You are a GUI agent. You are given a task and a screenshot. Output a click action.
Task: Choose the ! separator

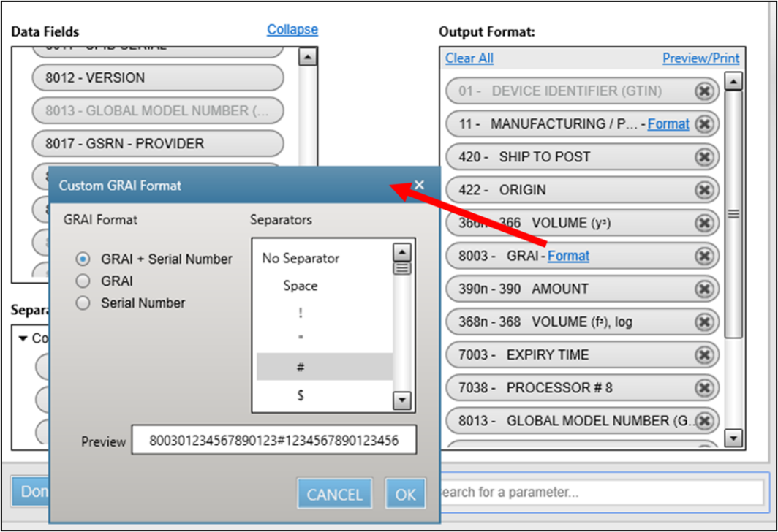(x=301, y=313)
